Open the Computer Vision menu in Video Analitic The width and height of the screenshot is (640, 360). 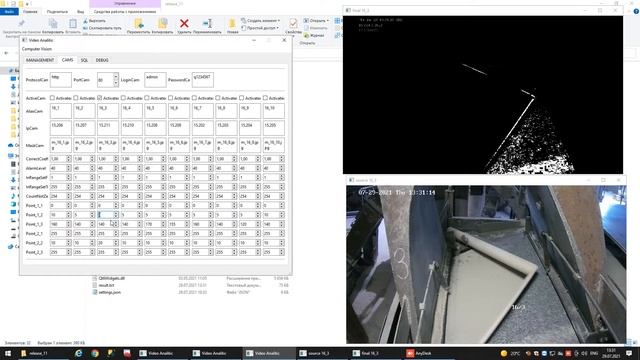coord(37,49)
